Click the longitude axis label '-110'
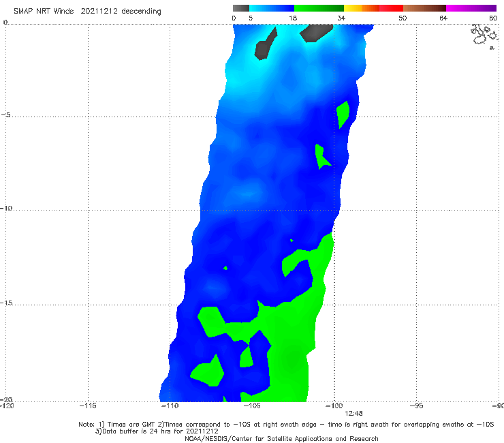The image size is (504, 443). (170, 406)
